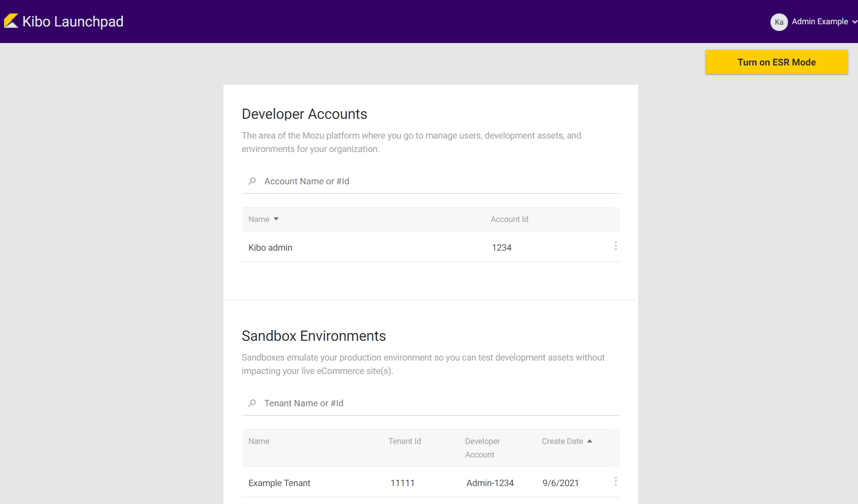Select the Admin-1234 developer account cell
The height and width of the screenshot is (504, 858).
[490, 483]
